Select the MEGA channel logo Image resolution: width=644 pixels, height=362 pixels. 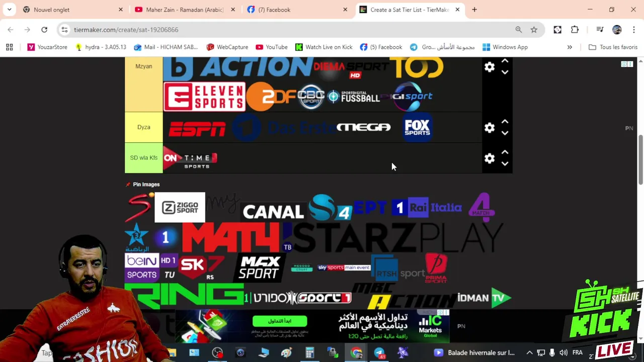pos(363,128)
